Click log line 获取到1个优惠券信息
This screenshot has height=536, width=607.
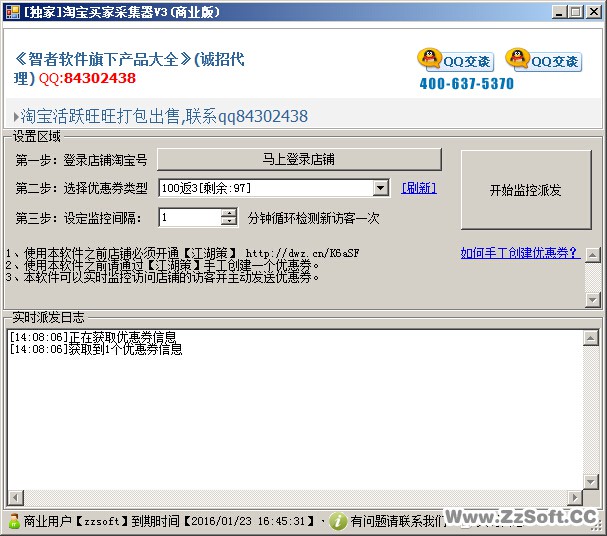point(96,349)
